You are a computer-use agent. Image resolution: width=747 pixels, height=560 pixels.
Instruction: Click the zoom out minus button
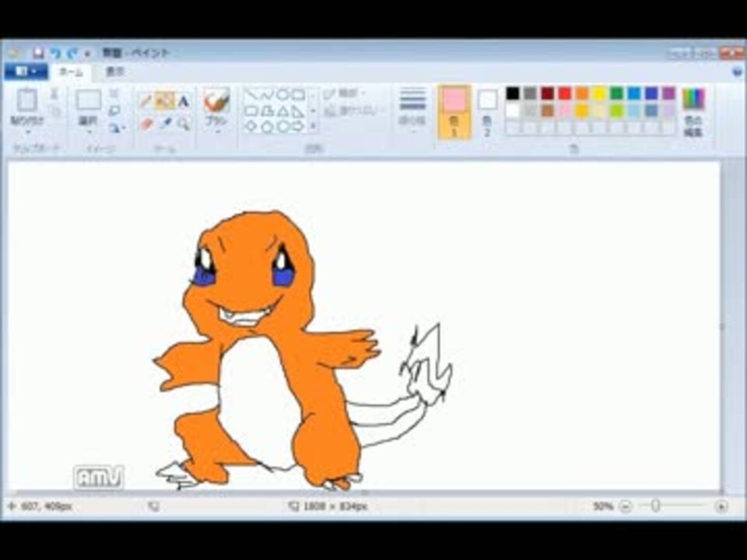pyautogui.click(x=626, y=506)
